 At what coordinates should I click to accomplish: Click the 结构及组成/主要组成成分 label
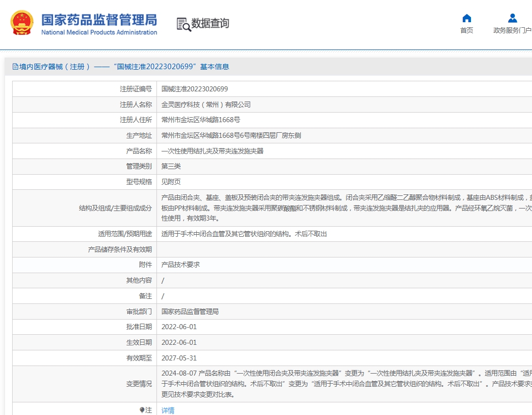click(x=116, y=208)
